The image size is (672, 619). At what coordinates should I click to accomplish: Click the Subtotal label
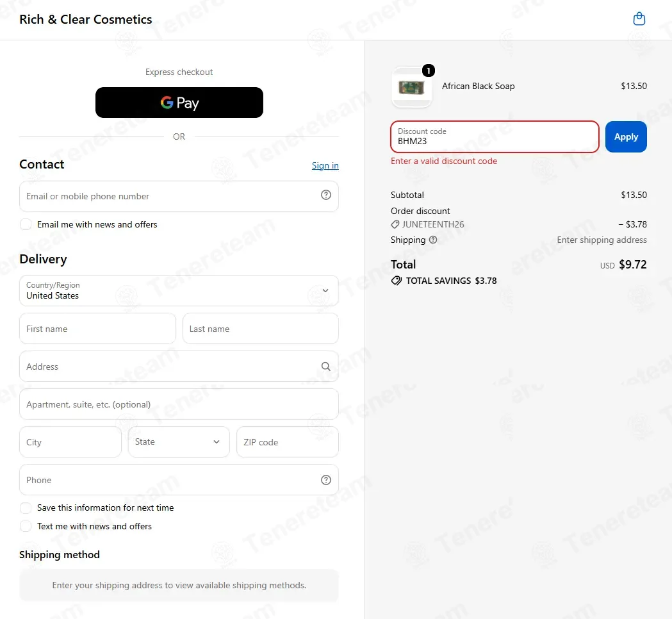pos(407,195)
